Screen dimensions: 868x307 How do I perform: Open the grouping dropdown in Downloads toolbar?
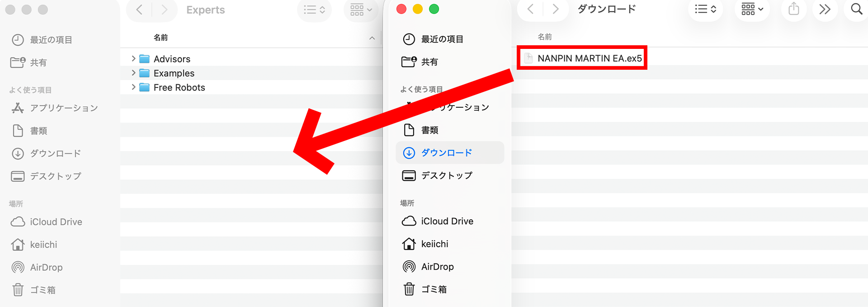752,9
